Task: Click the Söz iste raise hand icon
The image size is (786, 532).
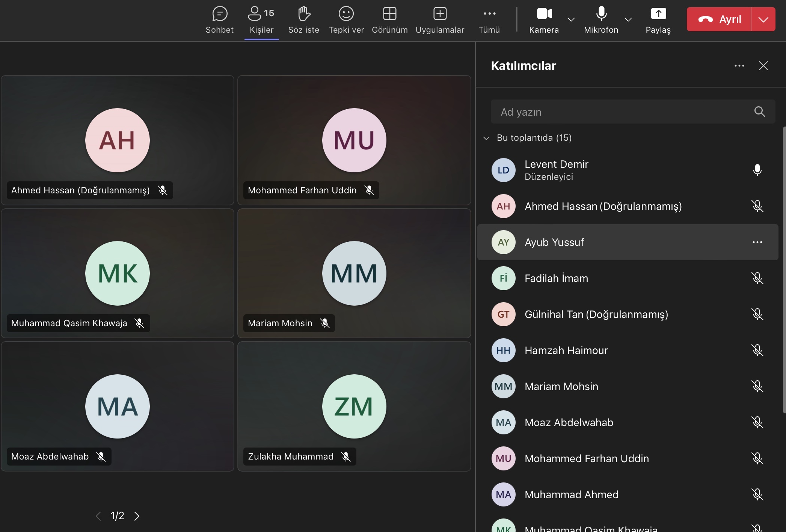Action: (303, 14)
